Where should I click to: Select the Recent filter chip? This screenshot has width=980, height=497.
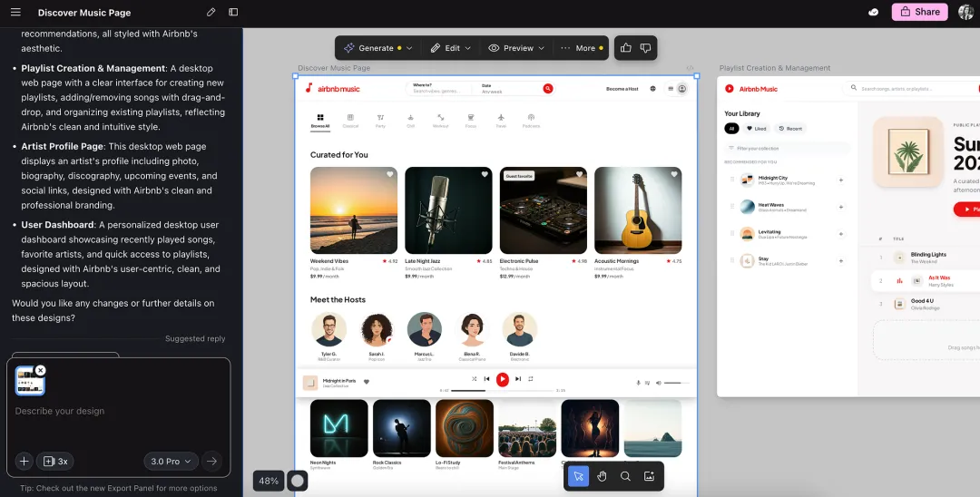coord(790,129)
